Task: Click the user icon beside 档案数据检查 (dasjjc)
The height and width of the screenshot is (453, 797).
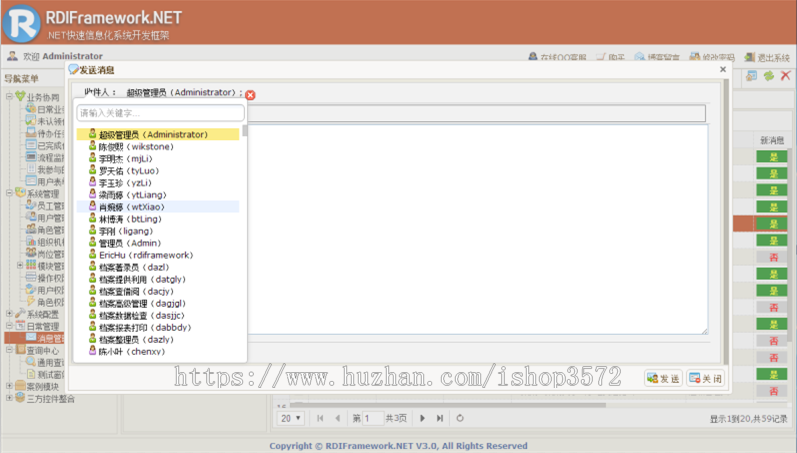Action: point(93,314)
